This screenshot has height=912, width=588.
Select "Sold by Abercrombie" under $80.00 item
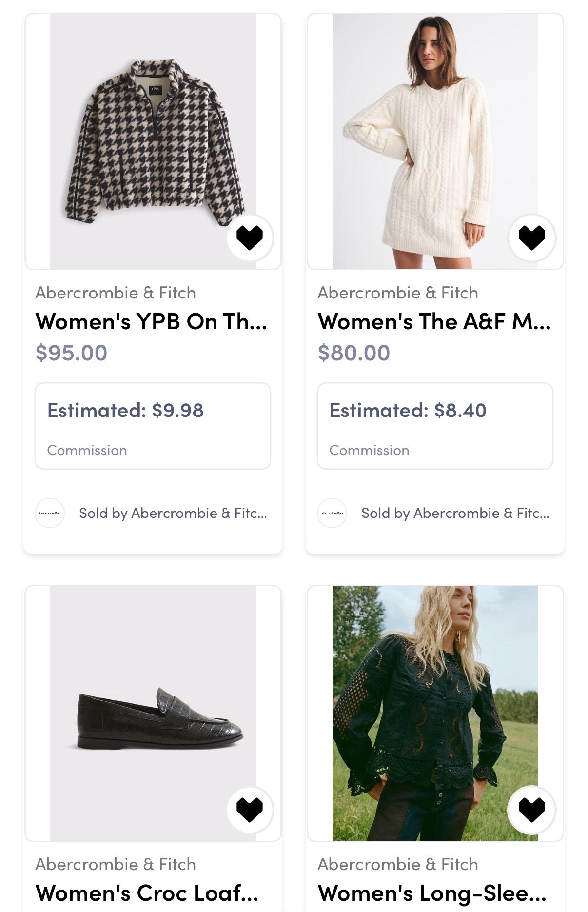click(x=455, y=513)
